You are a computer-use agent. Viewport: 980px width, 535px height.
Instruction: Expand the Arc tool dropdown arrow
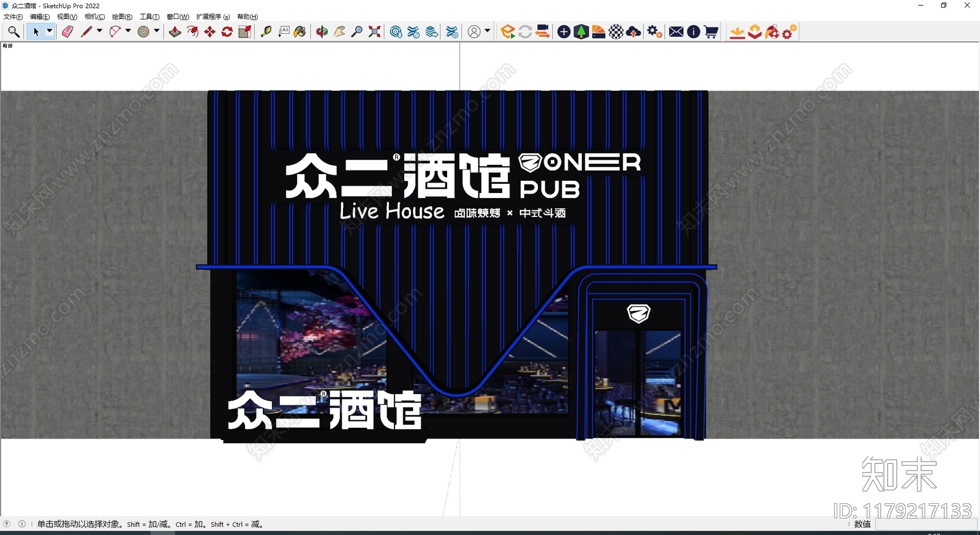[128, 31]
